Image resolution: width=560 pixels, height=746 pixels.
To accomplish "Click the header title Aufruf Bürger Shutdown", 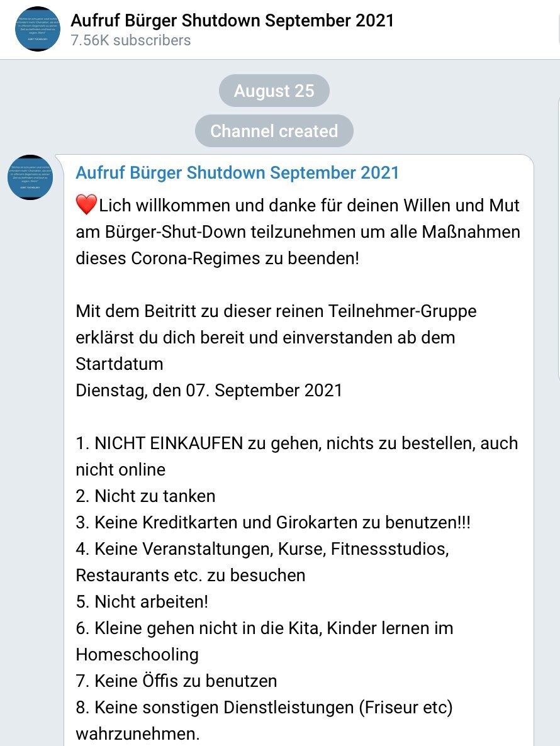I will click(232, 20).
